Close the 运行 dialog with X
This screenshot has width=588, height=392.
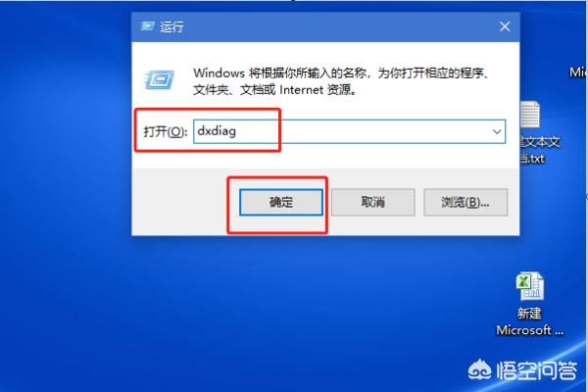click(505, 26)
